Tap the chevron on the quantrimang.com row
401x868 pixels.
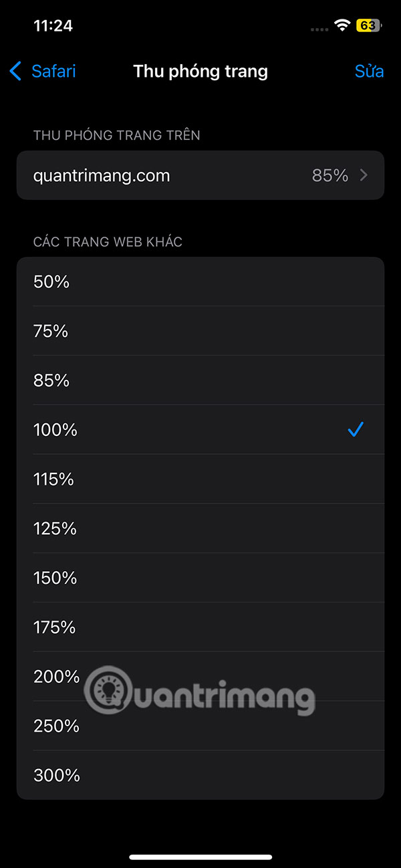[x=363, y=175]
